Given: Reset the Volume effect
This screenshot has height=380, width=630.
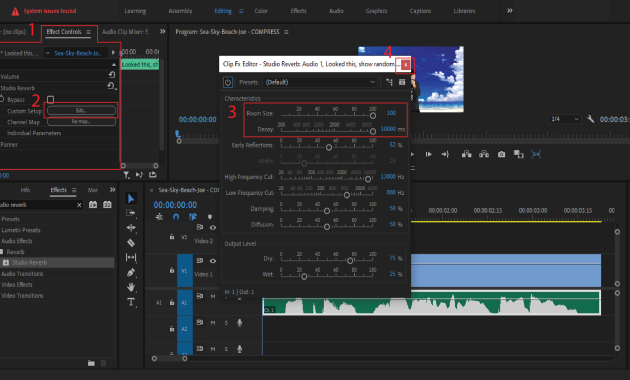Looking at the screenshot, I should point(112,75).
